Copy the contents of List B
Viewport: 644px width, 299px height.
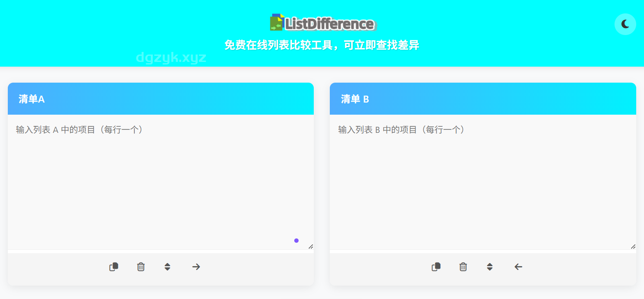[436, 267]
